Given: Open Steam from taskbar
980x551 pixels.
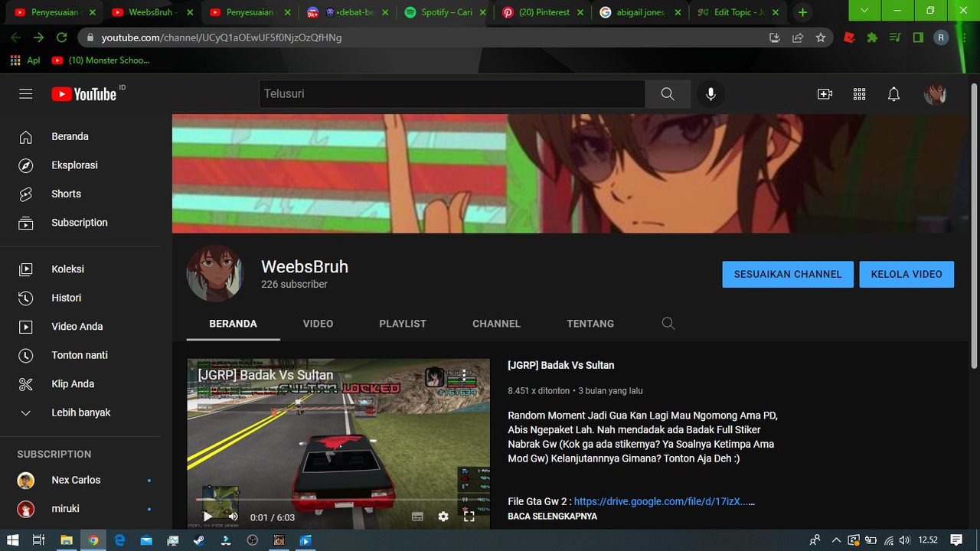Looking at the screenshot, I should (199, 540).
